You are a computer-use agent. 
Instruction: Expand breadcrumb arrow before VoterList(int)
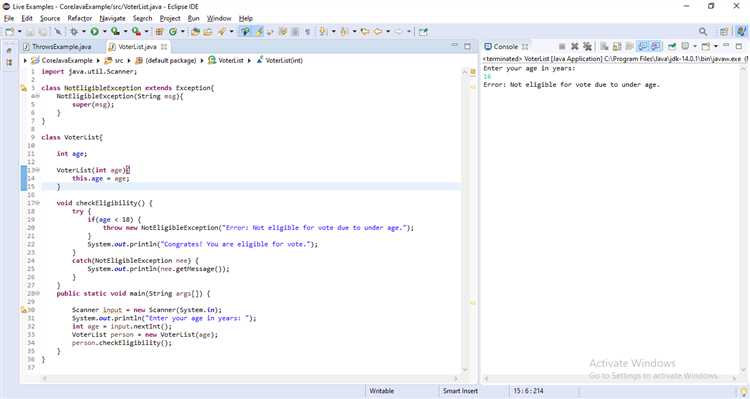[x=249, y=60]
